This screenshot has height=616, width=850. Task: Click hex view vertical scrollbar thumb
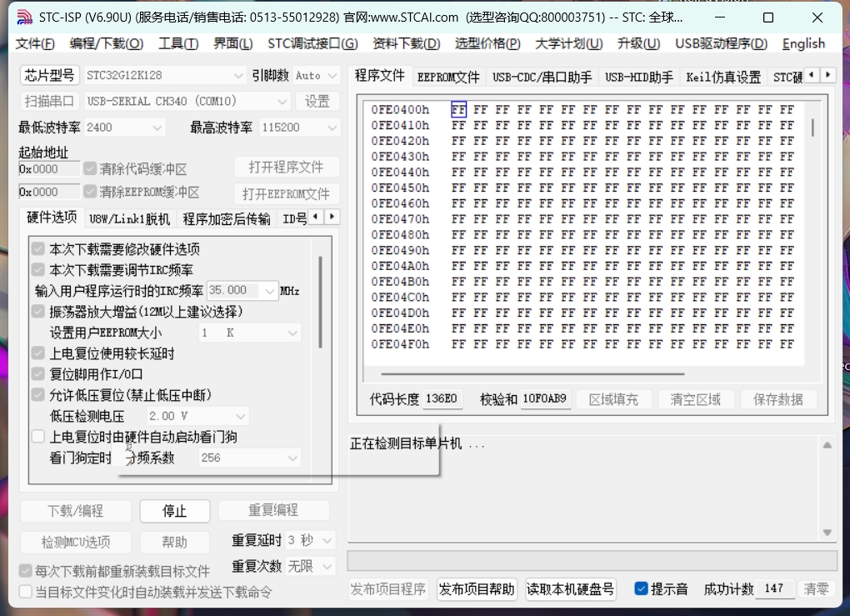pyautogui.click(x=812, y=128)
